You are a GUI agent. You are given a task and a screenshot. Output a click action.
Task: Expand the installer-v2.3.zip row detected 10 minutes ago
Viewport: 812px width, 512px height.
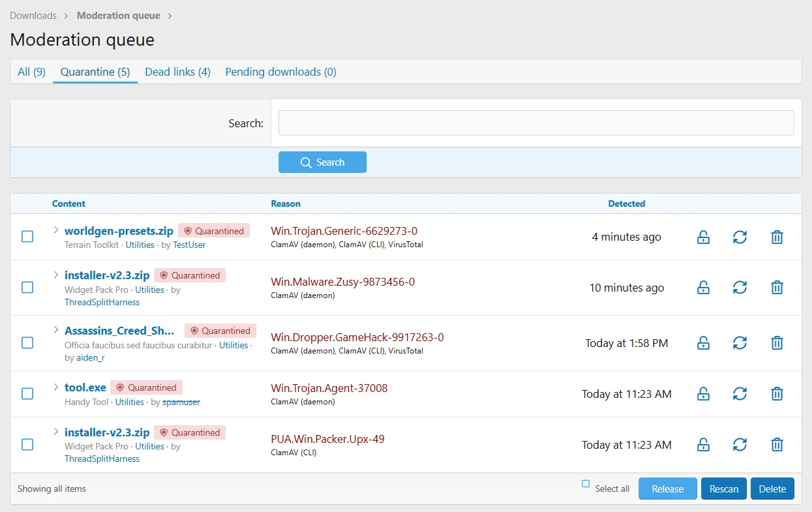(x=56, y=275)
